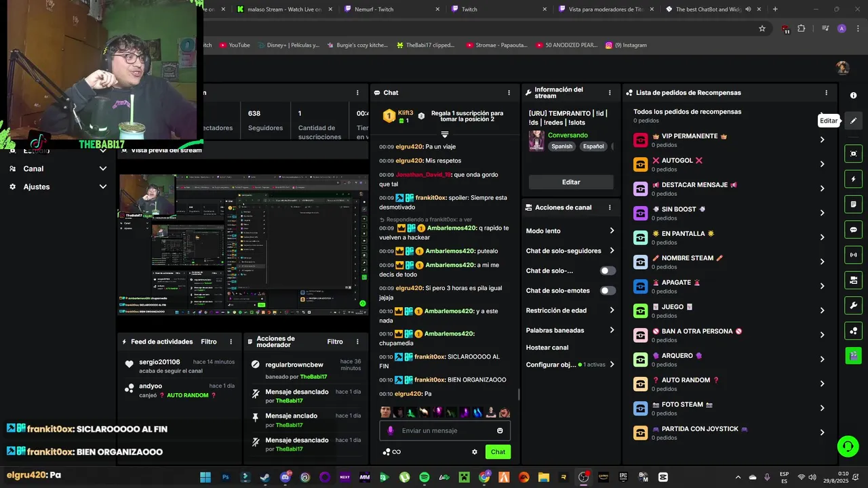Switch to malaso Stream browser tab
The width and height of the screenshot is (868, 488).
click(284, 9)
